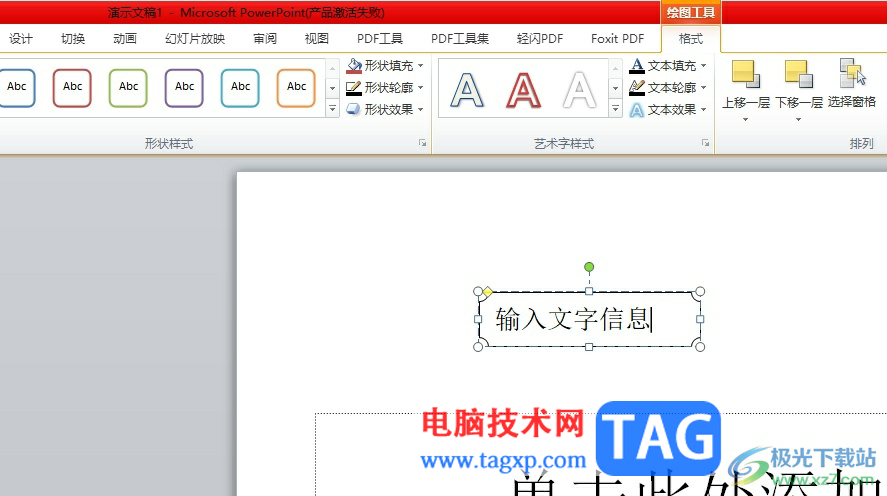The width and height of the screenshot is (887, 496).
Task: Open the 轻闪PDF tab
Action: tap(540, 38)
